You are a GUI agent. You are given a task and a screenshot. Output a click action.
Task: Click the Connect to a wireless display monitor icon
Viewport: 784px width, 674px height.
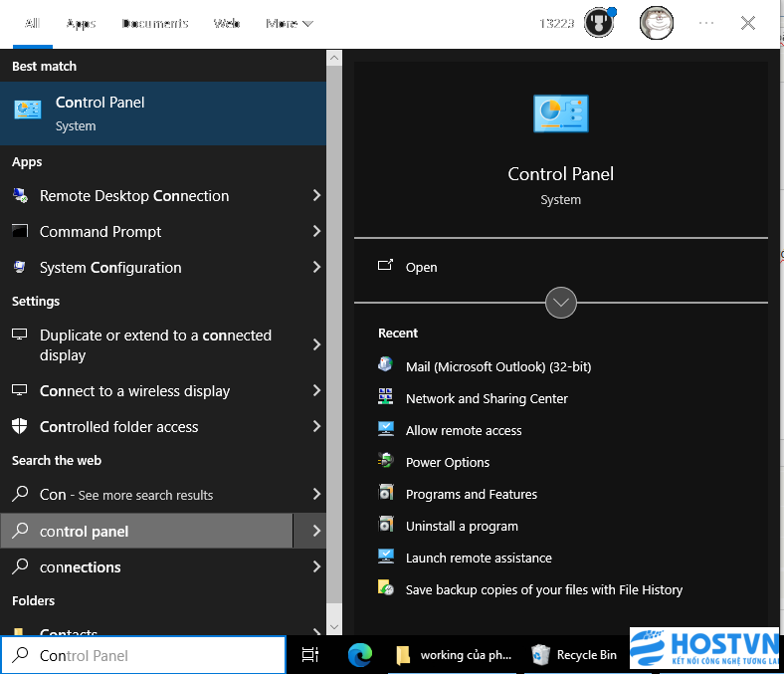click(20, 390)
